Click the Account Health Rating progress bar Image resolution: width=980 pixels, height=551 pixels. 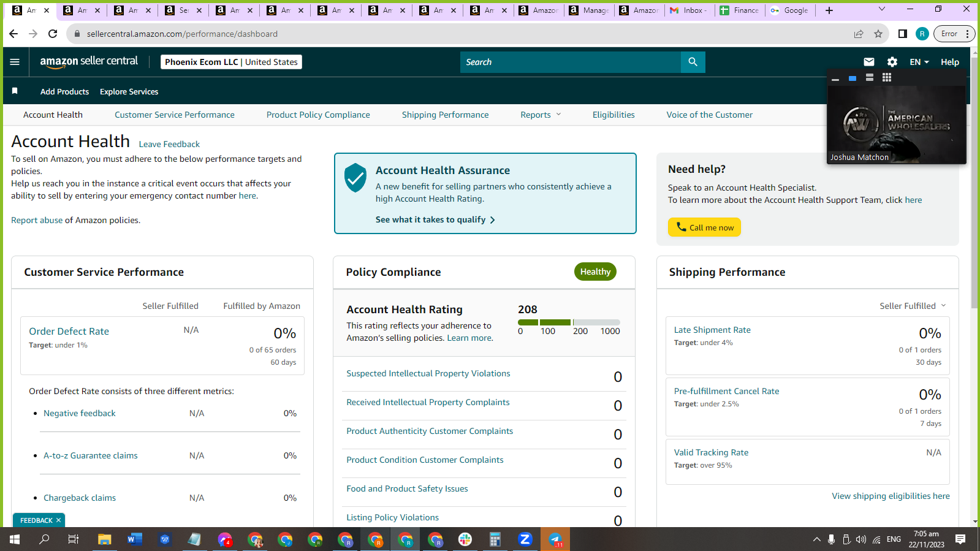(569, 322)
